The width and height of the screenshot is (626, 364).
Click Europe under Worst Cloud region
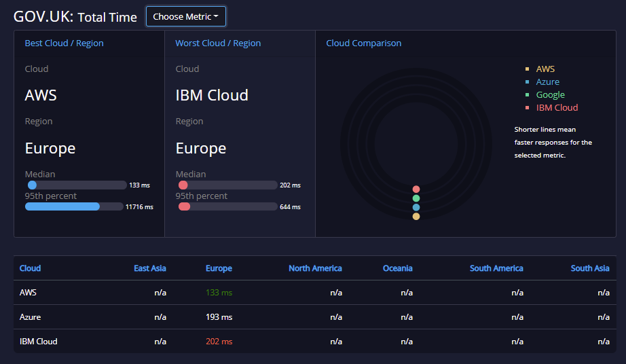[201, 148]
